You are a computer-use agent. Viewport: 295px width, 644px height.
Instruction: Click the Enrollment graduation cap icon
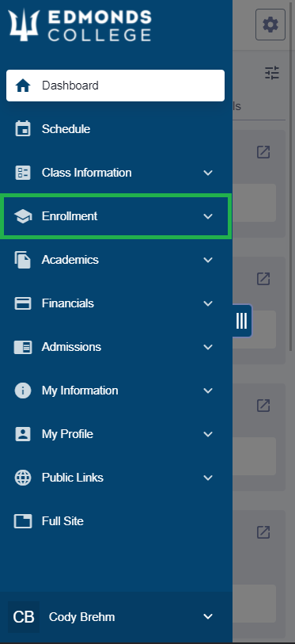pyautogui.click(x=23, y=216)
